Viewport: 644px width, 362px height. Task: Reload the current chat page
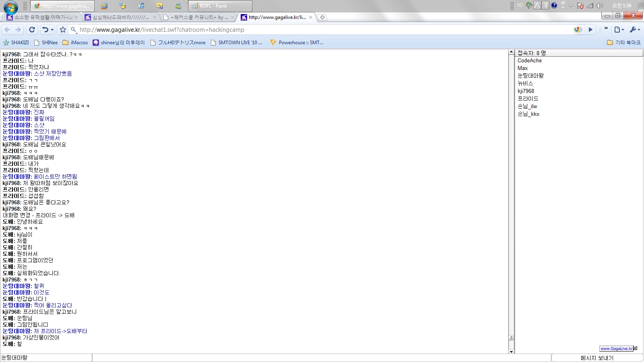(32, 29)
